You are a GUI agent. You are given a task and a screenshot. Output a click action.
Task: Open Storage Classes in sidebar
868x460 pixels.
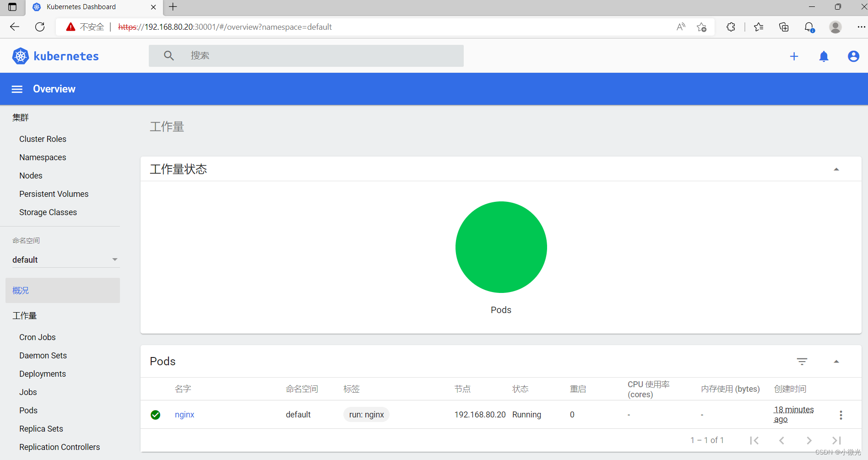point(48,212)
